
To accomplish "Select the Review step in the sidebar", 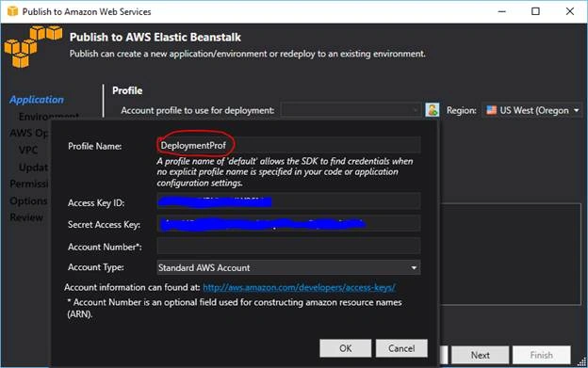I will coord(26,217).
